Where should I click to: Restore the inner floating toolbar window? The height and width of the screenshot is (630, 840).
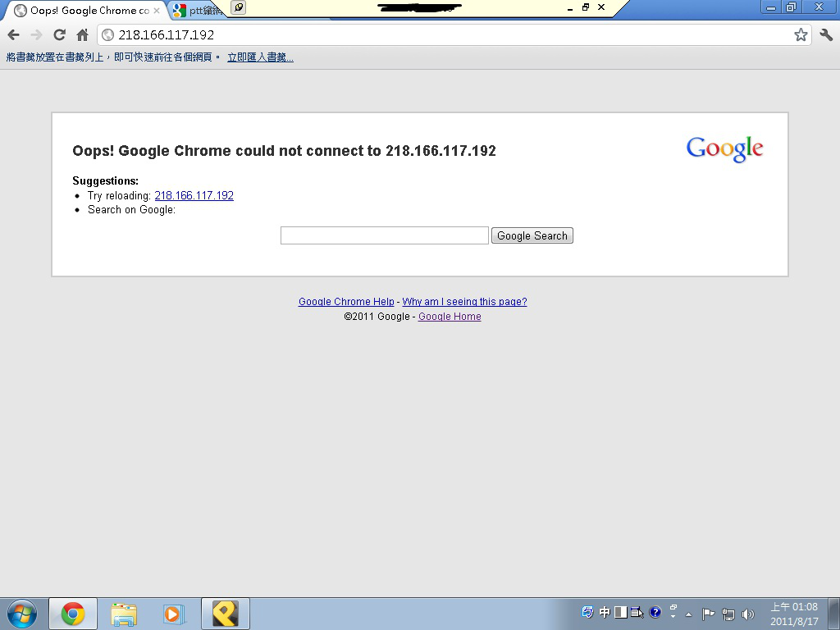586,7
